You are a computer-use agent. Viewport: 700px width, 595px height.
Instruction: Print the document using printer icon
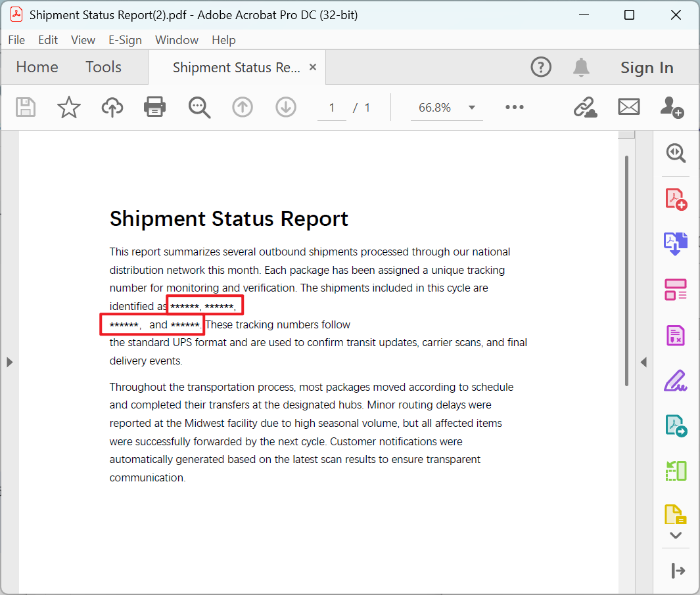[155, 107]
